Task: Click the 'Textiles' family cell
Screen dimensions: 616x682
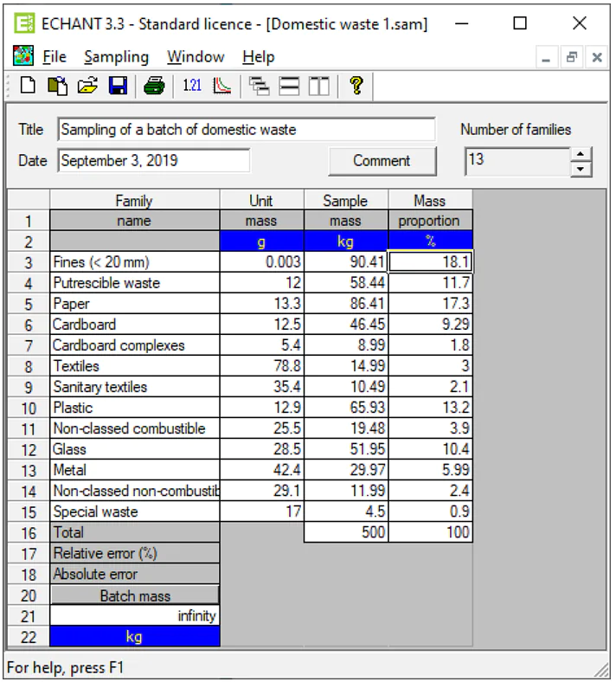Action: coord(135,366)
